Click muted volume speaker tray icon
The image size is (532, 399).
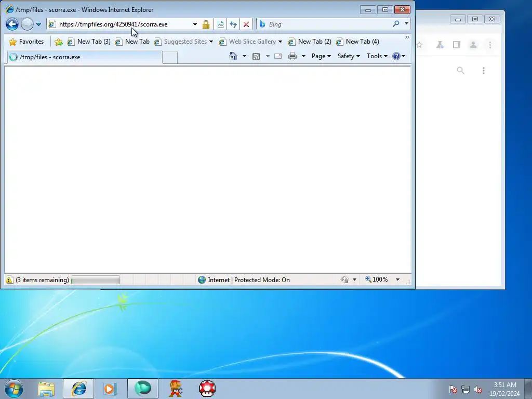pyautogui.click(x=478, y=389)
